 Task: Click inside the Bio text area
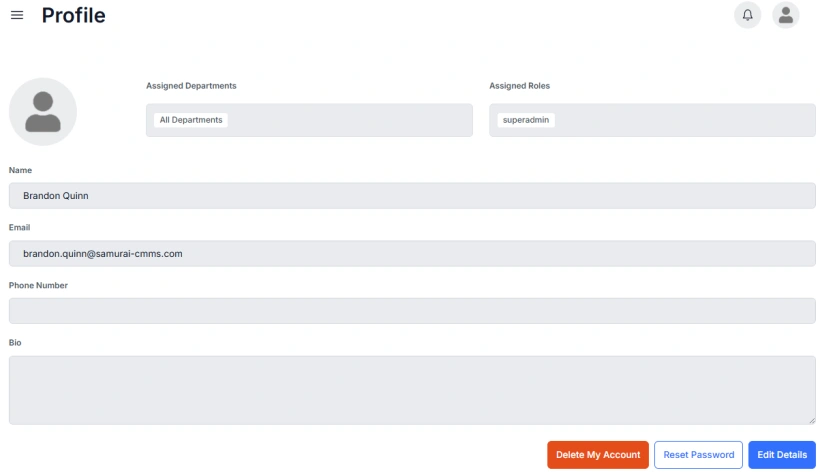click(412, 390)
